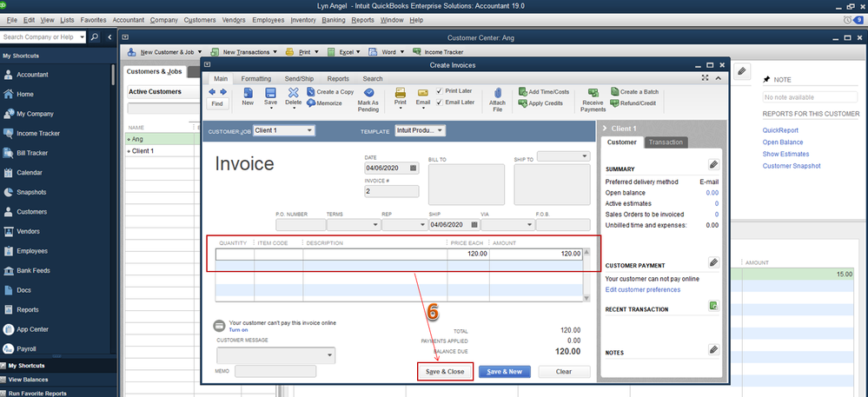This screenshot has width=868, height=397.
Task: Open the Ship To dropdown
Action: point(586,156)
